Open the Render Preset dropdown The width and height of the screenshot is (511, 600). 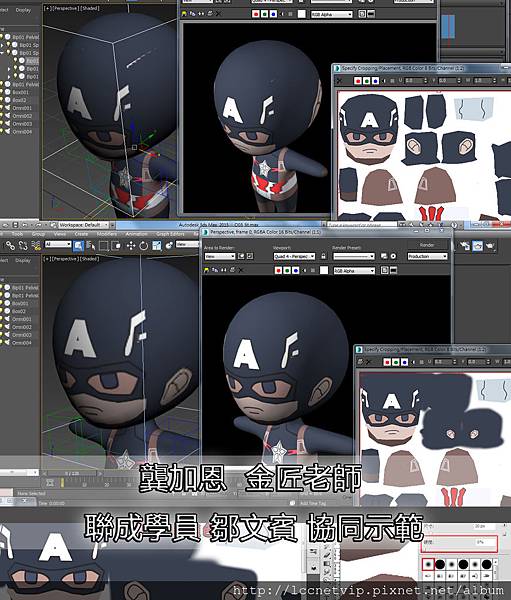coord(354,256)
